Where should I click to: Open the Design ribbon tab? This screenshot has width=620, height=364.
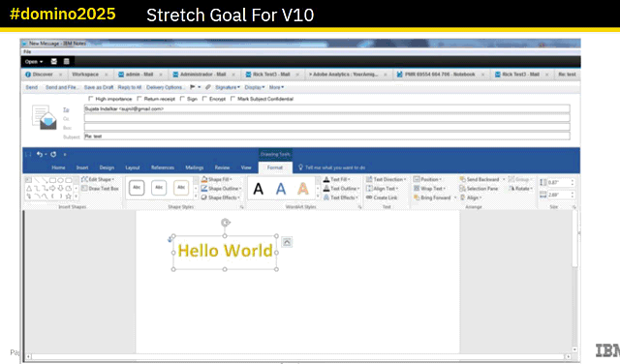tap(107, 167)
